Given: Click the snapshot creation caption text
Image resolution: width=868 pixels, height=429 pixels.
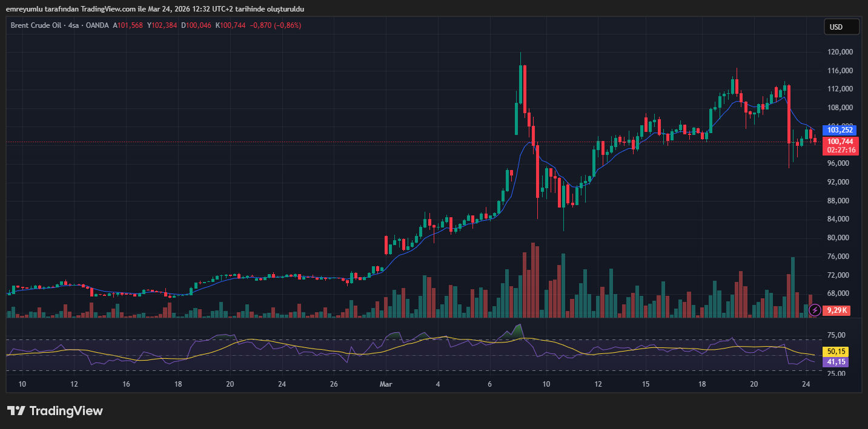Looking at the screenshot, I should 155,9.
